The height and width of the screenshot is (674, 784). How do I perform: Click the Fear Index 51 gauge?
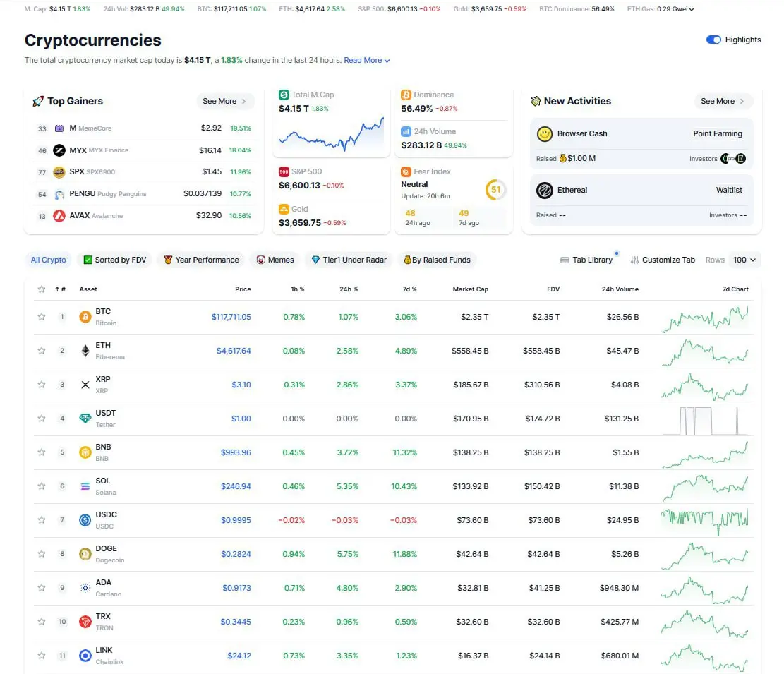[495, 190]
